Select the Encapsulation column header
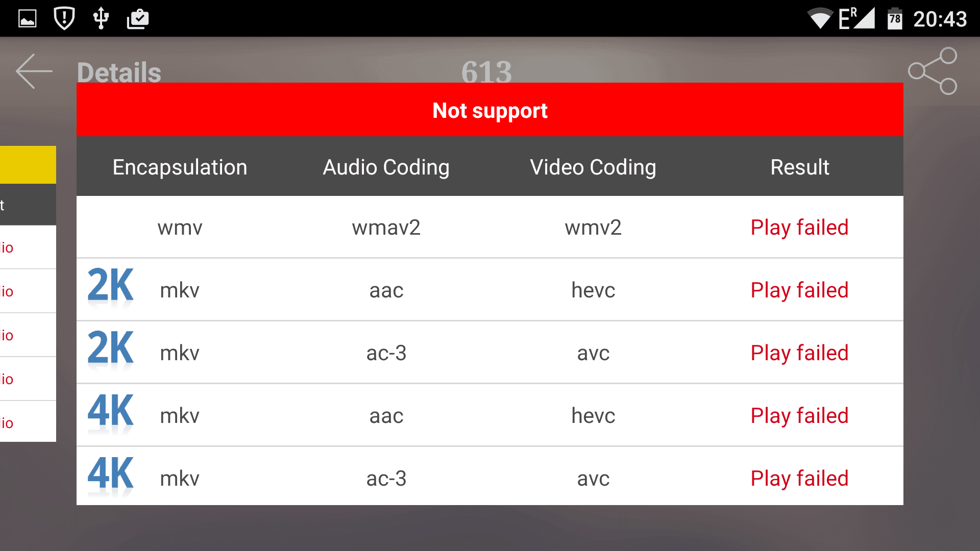This screenshot has height=551, width=980. click(180, 167)
